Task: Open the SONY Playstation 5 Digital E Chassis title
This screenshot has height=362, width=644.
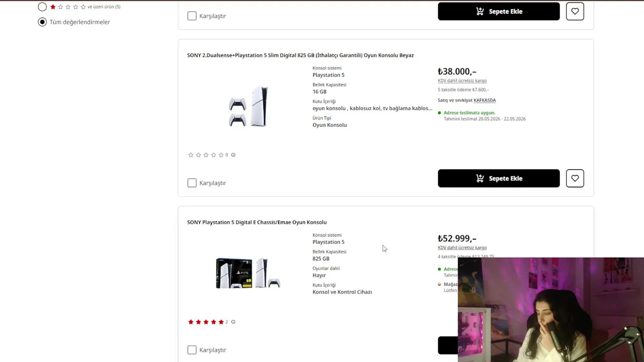Action: click(x=257, y=222)
